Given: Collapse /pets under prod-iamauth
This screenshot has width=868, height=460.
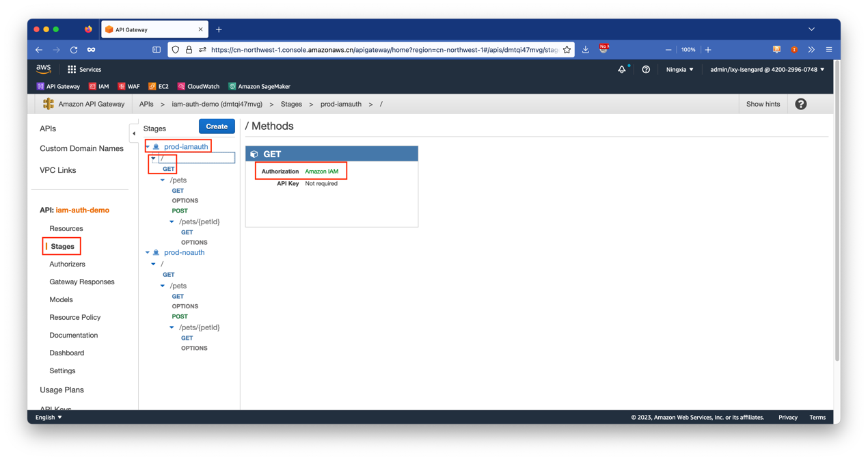Looking at the screenshot, I should click(x=163, y=180).
